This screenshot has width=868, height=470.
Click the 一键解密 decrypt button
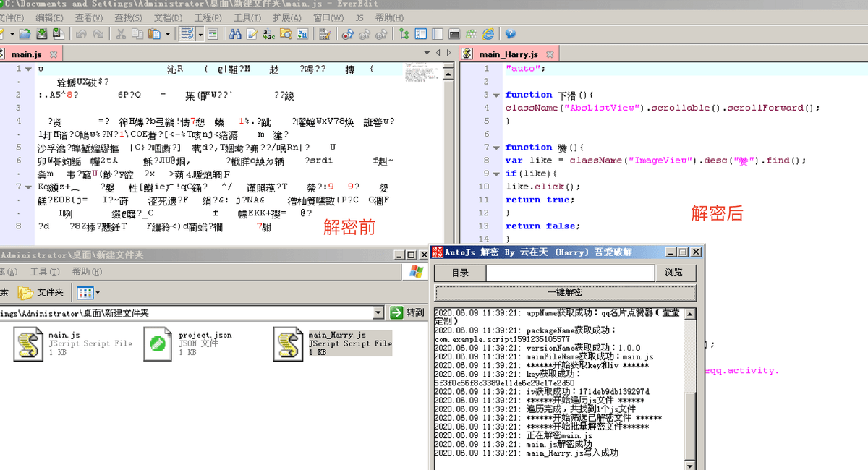pos(565,292)
